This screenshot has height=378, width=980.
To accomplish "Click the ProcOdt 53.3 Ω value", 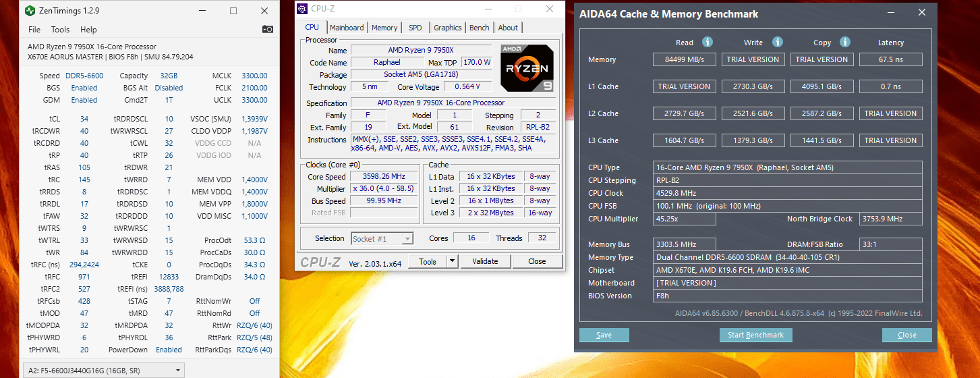I will (255, 240).
